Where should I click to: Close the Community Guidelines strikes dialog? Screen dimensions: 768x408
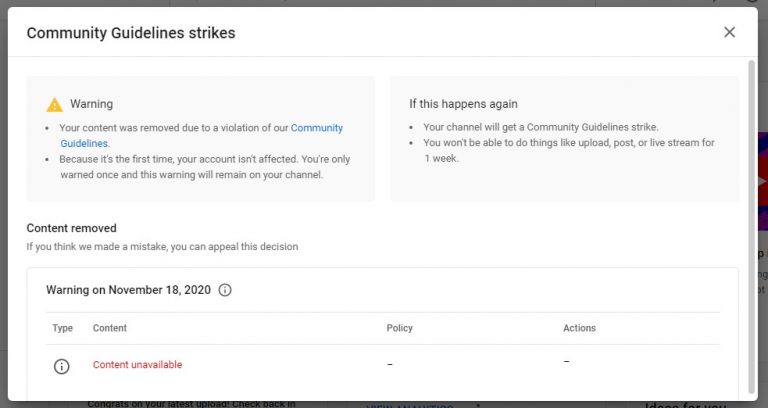[x=729, y=32]
